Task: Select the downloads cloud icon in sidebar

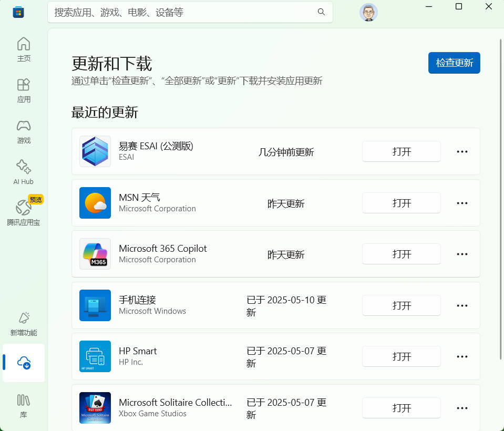Action: click(24, 363)
